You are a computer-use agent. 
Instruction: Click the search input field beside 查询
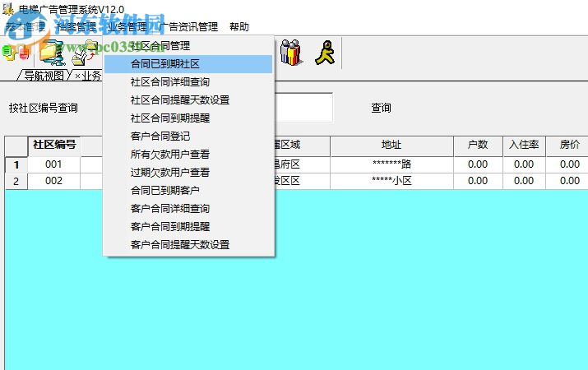click(x=303, y=108)
